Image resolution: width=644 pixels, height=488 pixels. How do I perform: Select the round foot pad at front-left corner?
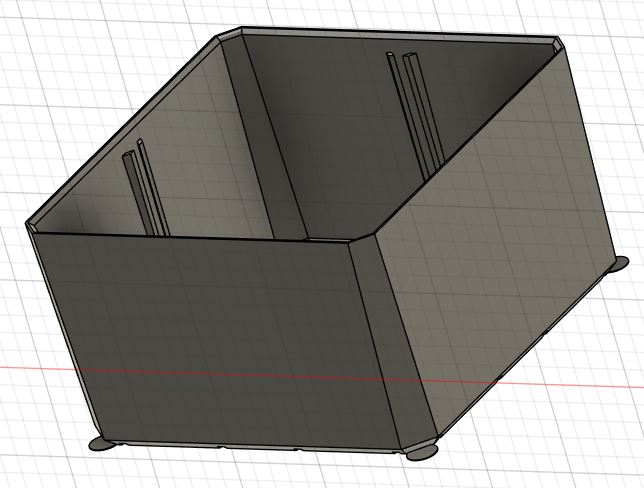pos(100,444)
